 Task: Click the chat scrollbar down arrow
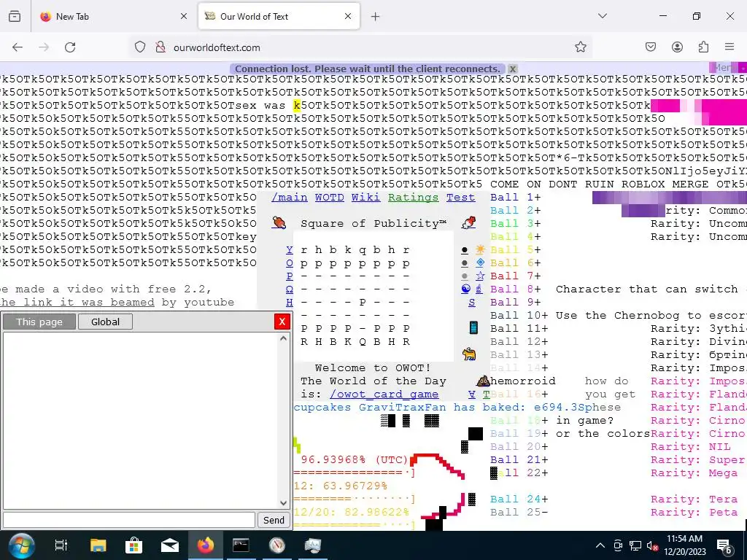284,503
